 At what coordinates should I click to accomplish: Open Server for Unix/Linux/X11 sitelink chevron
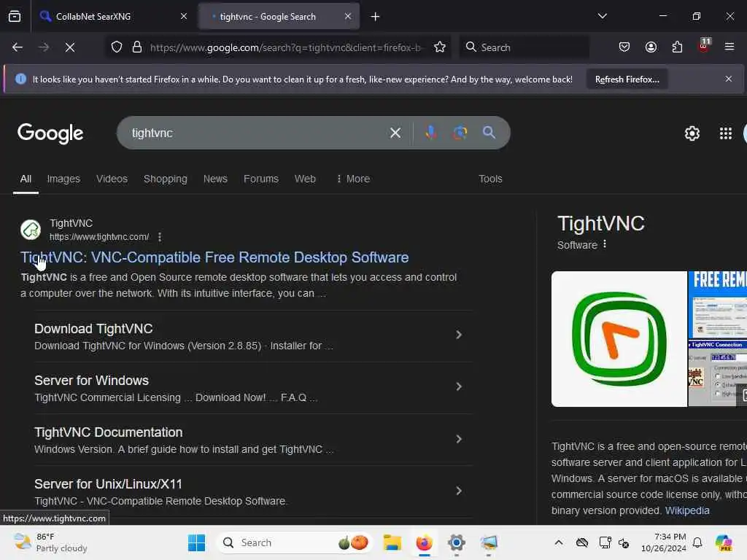[x=459, y=491]
